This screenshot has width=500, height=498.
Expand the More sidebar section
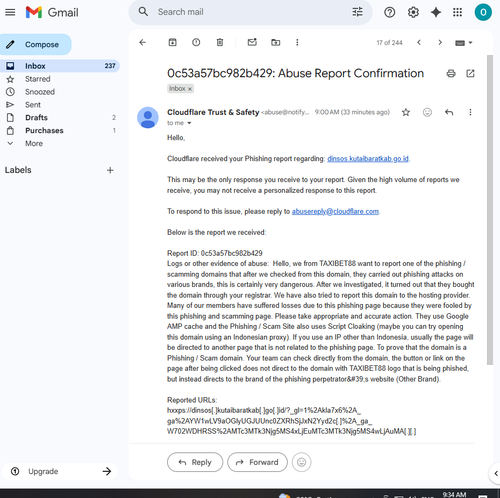tap(34, 143)
